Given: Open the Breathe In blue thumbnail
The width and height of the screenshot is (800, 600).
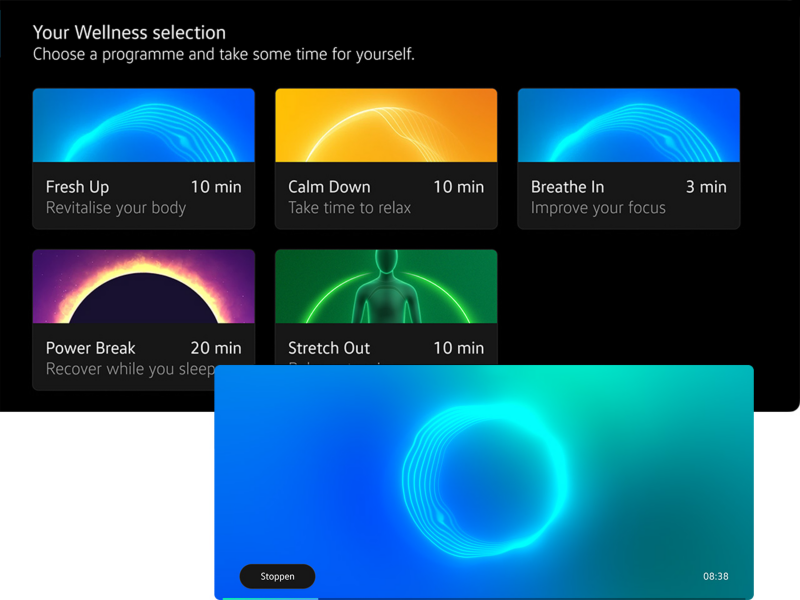Looking at the screenshot, I should coord(629,125).
